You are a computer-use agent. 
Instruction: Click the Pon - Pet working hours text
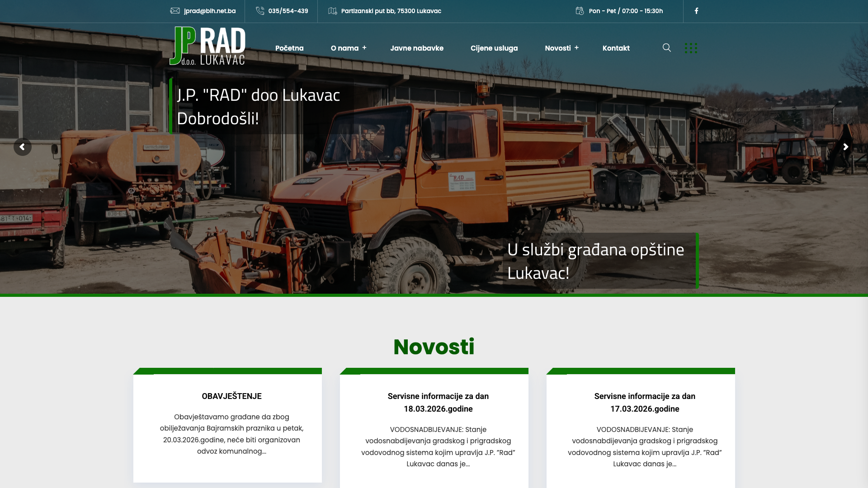pyautogui.click(x=626, y=11)
